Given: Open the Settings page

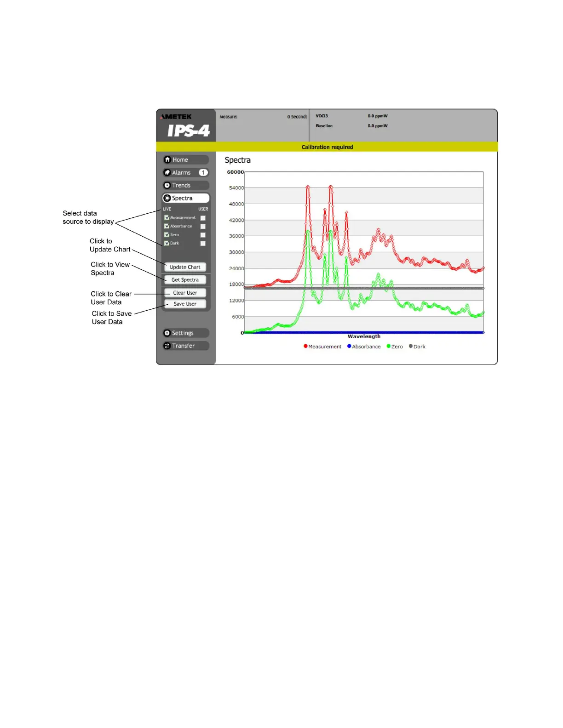Looking at the screenshot, I should coord(186,333).
